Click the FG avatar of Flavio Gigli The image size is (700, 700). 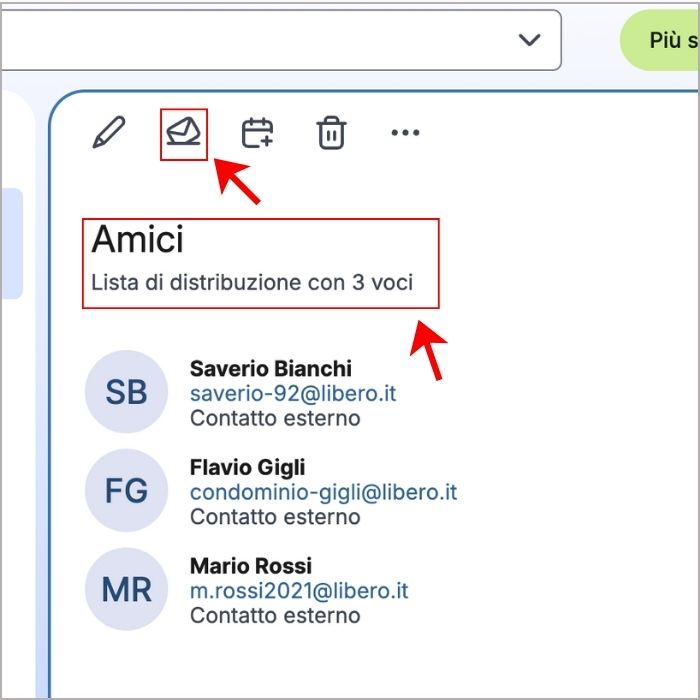126,491
